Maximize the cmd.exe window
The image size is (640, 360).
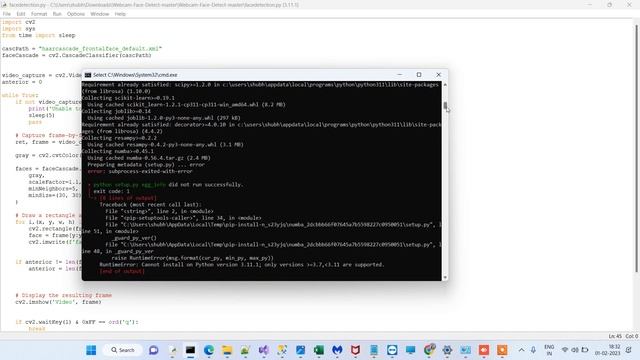(x=419, y=75)
